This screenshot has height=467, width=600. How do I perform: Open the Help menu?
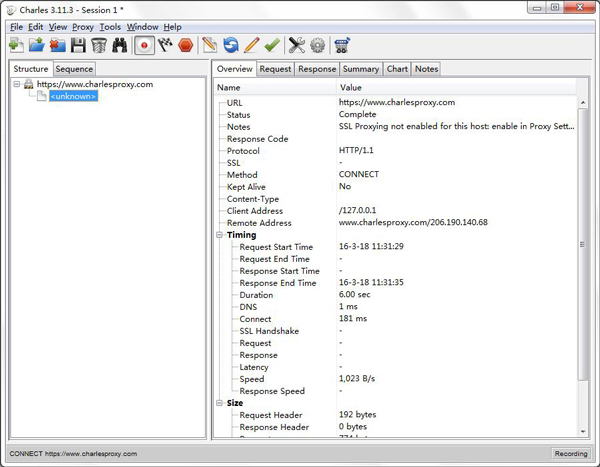click(x=173, y=27)
